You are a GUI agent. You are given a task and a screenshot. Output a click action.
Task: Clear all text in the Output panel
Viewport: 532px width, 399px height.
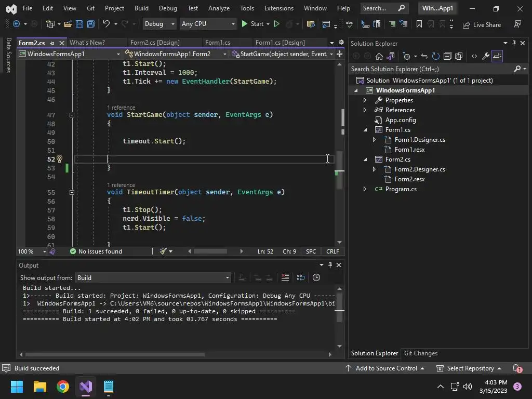click(x=285, y=277)
